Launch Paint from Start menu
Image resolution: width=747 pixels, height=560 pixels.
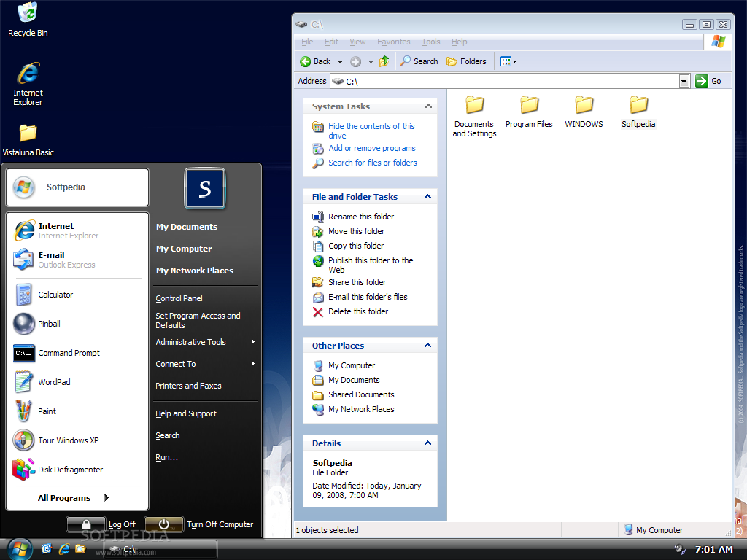(77, 411)
